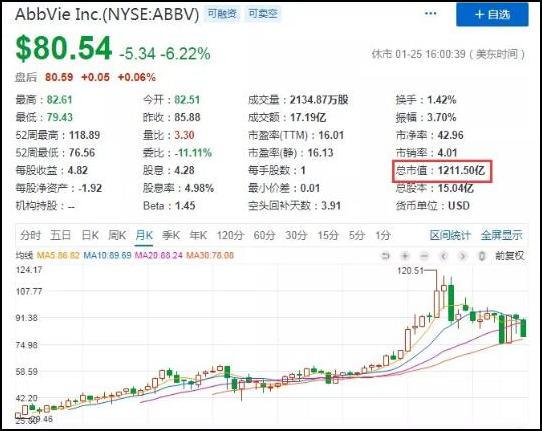The image size is (542, 431).
Task: Click the MA30 moving average label
Action: (x=210, y=255)
